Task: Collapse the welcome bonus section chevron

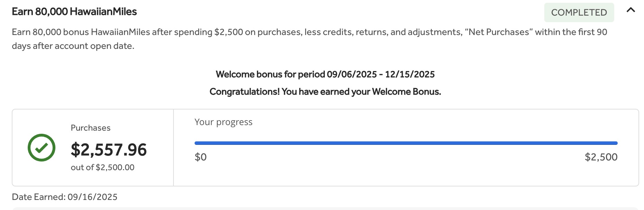Action: coord(630,10)
